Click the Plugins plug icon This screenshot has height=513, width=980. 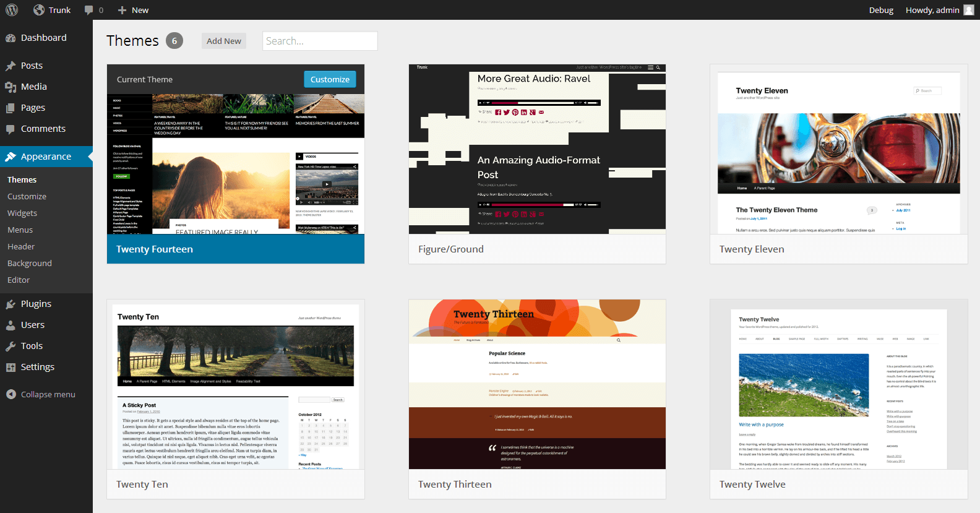tap(11, 304)
